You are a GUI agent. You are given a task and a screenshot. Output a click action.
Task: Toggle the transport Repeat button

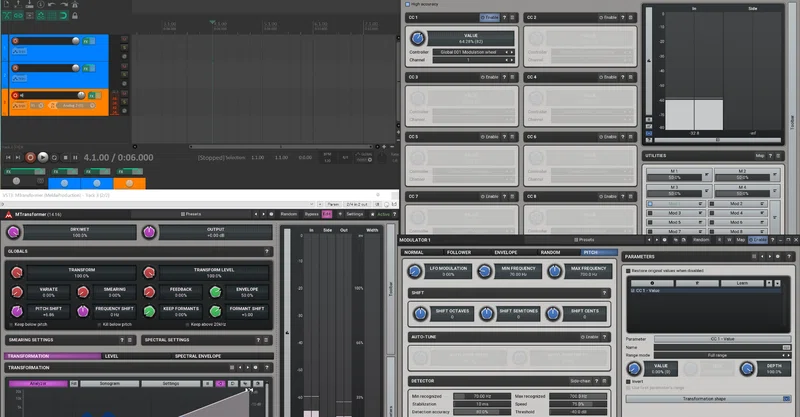click(54, 158)
